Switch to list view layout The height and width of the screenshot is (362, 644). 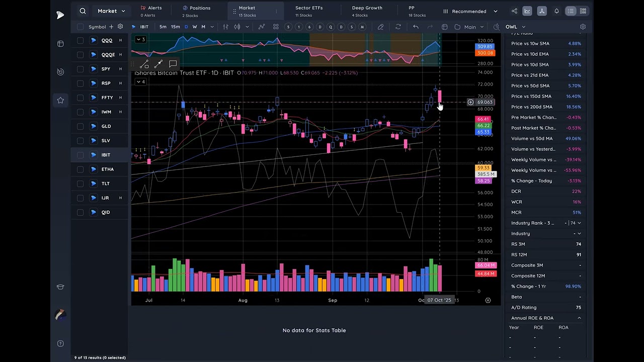[571, 11]
